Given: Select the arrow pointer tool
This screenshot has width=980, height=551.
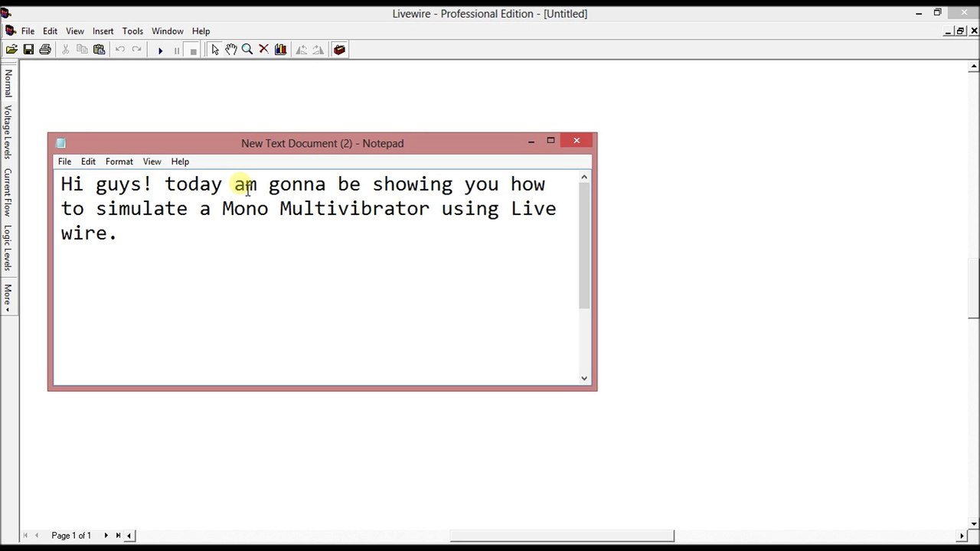Looking at the screenshot, I should pyautogui.click(x=214, y=50).
